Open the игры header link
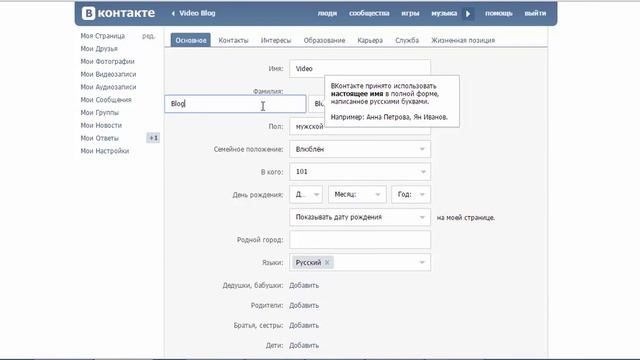 [410, 13]
